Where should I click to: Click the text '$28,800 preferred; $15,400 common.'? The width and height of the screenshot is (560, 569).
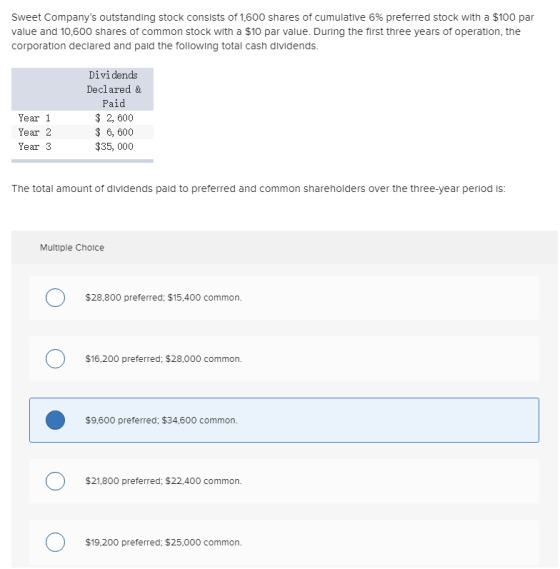point(163,298)
